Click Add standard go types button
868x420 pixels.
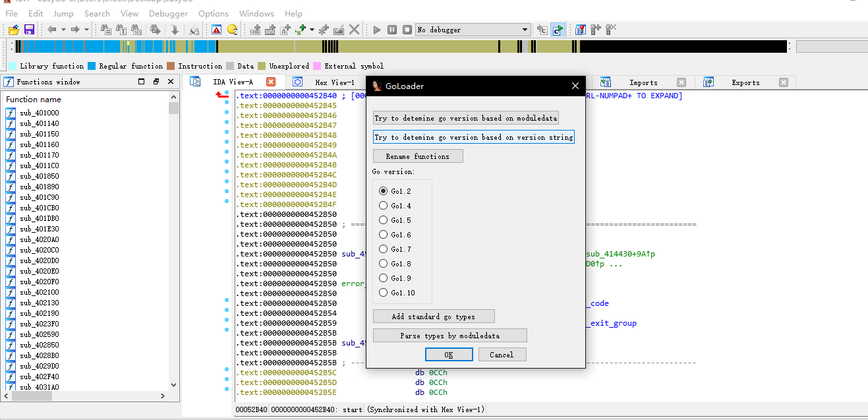point(434,316)
